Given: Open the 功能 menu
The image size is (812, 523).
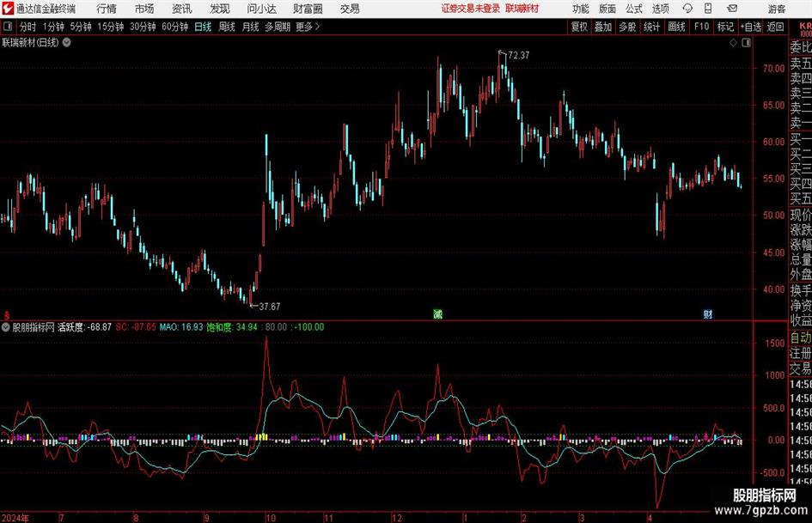Looking at the screenshot, I should point(581,9).
